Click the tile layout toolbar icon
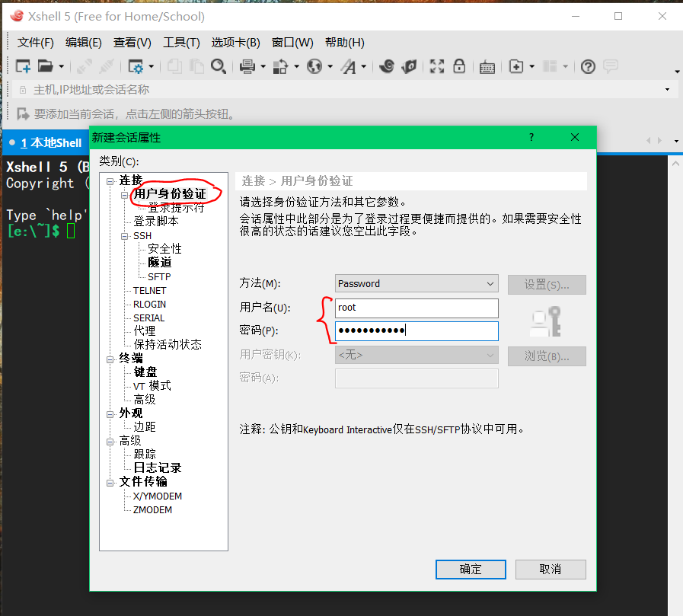The height and width of the screenshot is (616, 683). pos(550,66)
